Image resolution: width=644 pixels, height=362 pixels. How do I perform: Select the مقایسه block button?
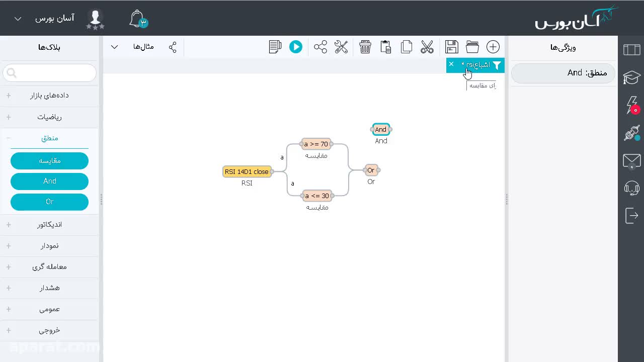pos(49,161)
